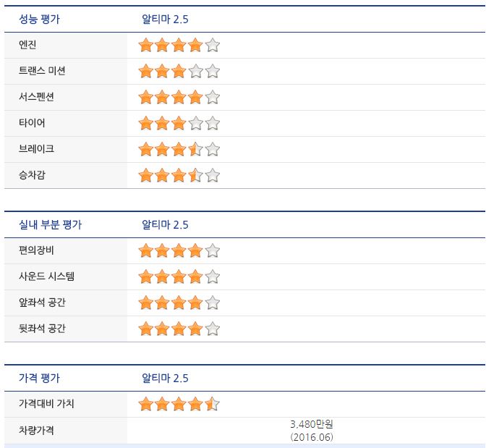The image size is (494, 448).
Task: Click the 타이어 star rating
Action: point(179,124)
